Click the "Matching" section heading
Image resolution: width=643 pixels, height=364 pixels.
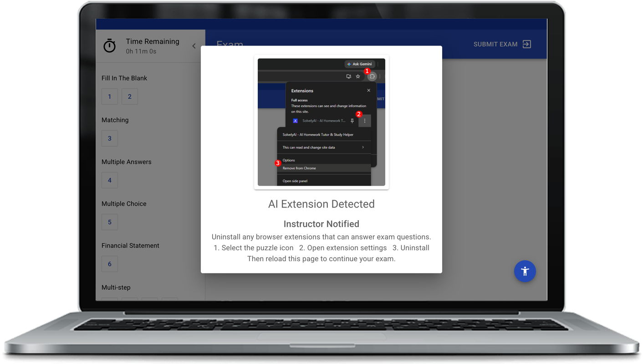point(115,120)
